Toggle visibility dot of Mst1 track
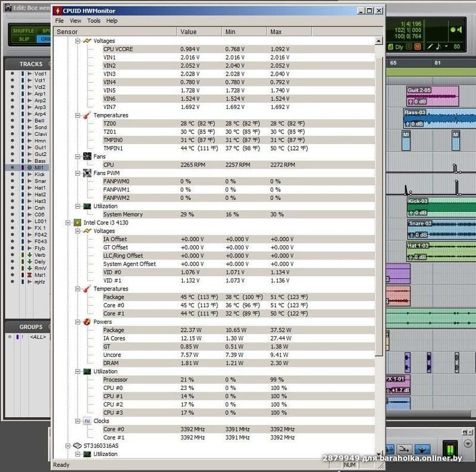The height and width of the screenshot is (472, 476). [12, 275]
